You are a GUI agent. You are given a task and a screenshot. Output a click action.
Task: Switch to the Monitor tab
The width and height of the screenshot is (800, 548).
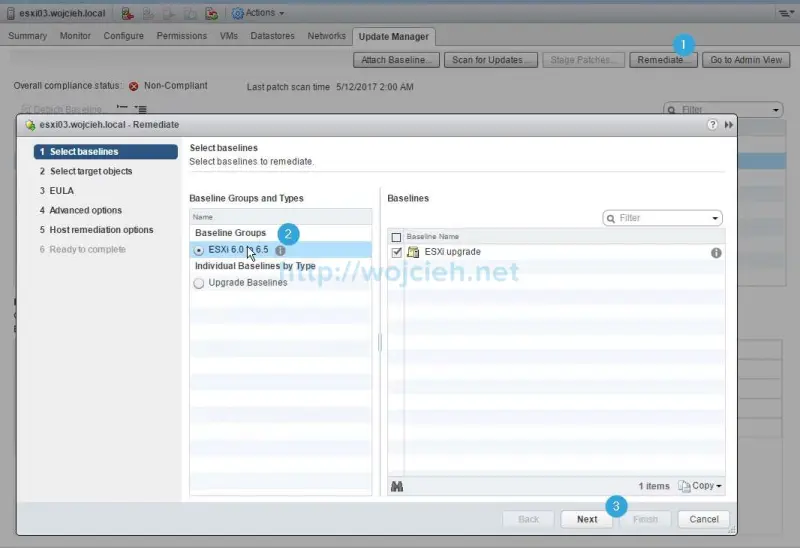[x=75, y=36]
